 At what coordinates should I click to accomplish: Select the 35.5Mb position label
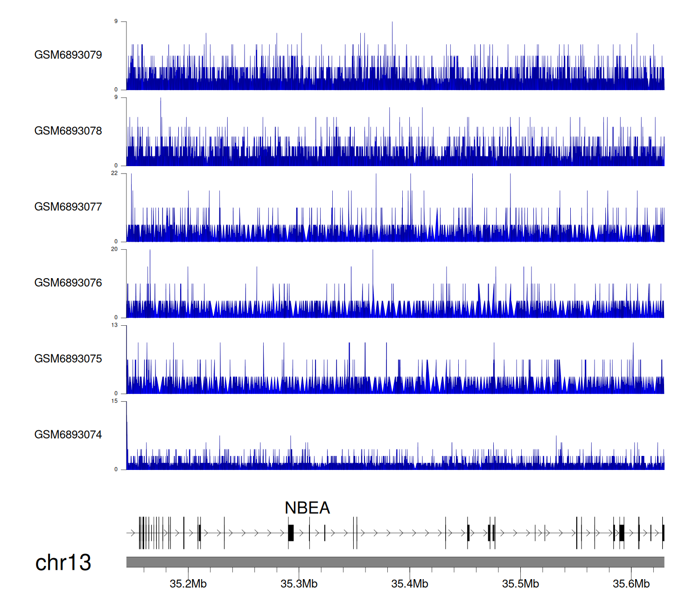coord(520,584)
